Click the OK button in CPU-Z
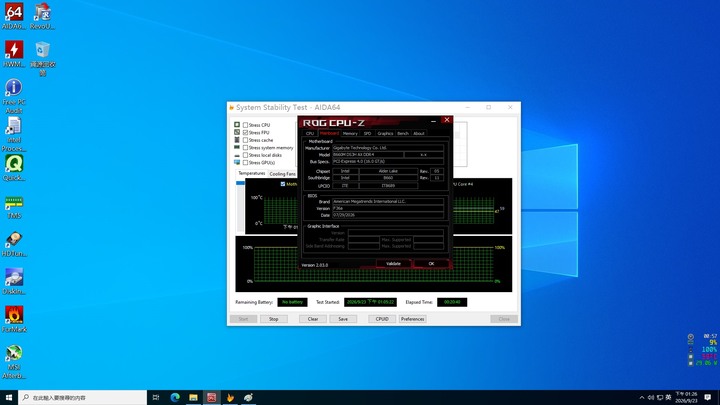This screenshot has width=720, height=405. (431, 264)
